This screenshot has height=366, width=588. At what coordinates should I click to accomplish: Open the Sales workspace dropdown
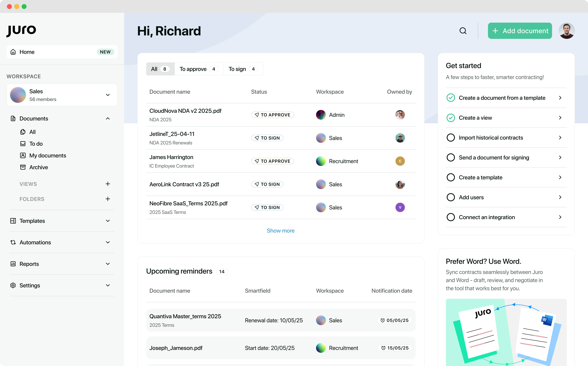pos(108,95)
